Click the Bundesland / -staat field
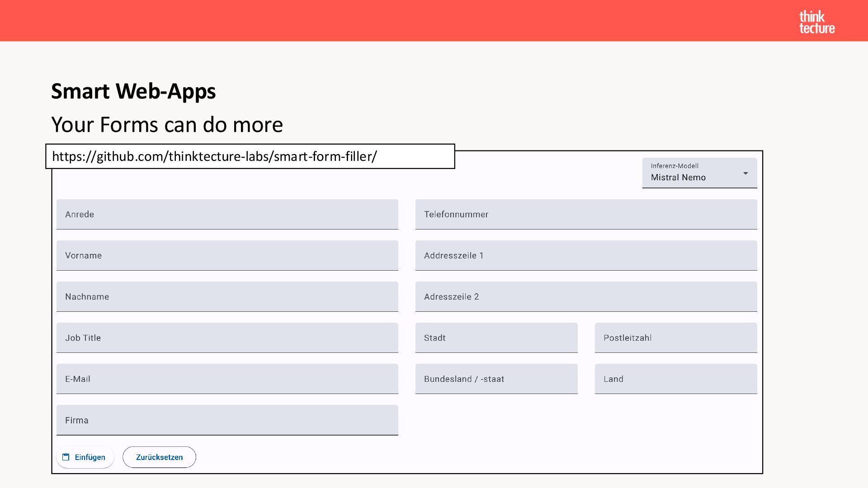The image size is (868, 488). click(496, 379)
